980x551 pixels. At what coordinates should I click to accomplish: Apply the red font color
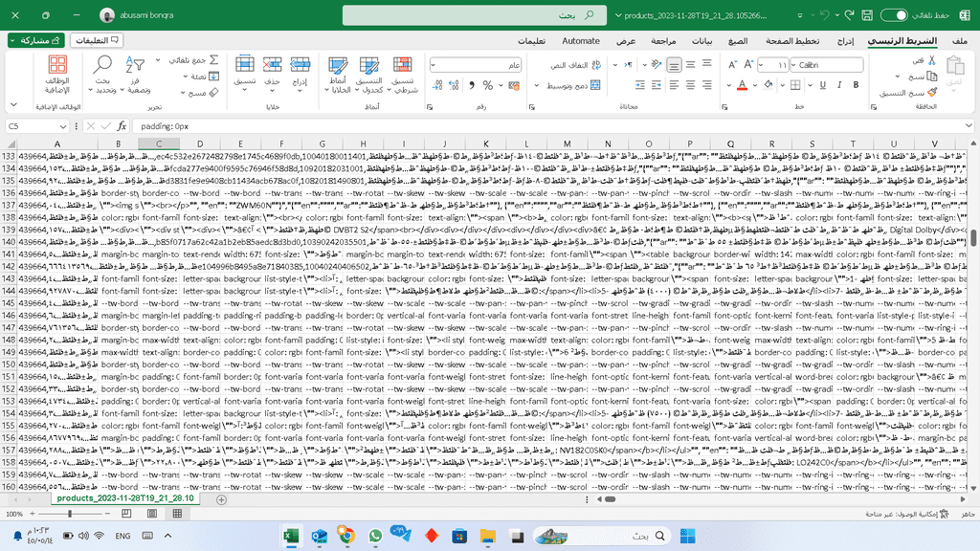pos(742,85)
